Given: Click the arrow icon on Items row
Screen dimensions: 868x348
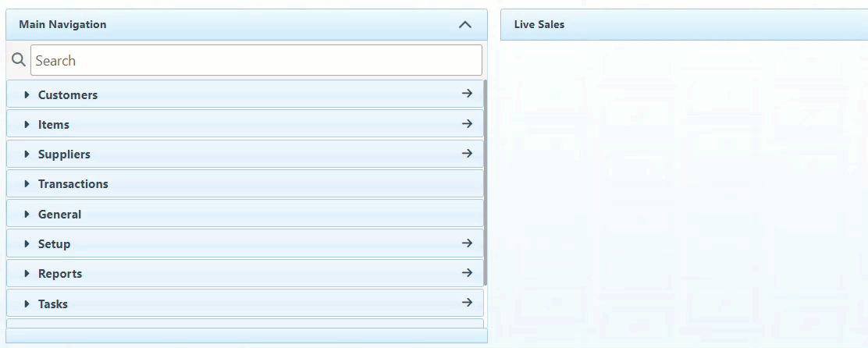Looking at the screenshot, I should point(467,123).
